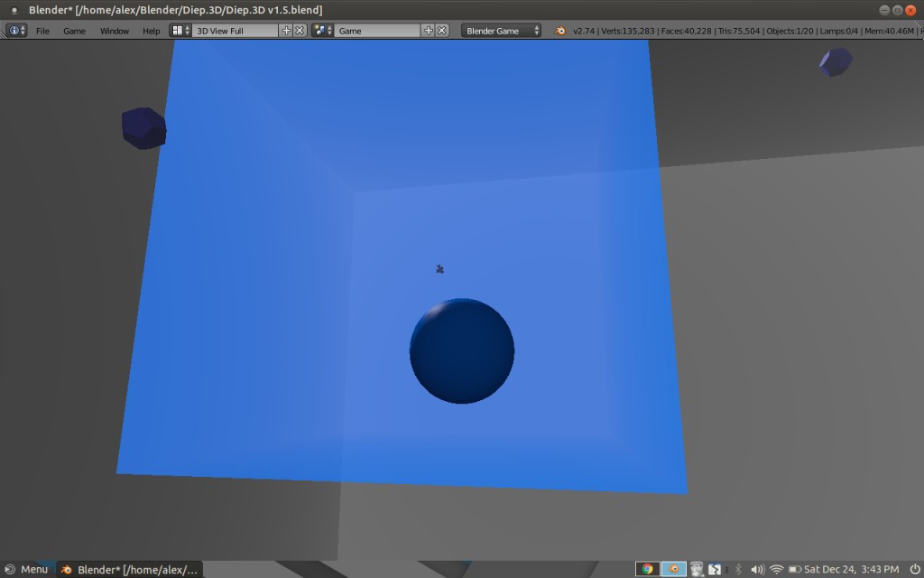Add a new screen layout with the plus button
This screenshot has height=578, width=924.
pos(285,30)
